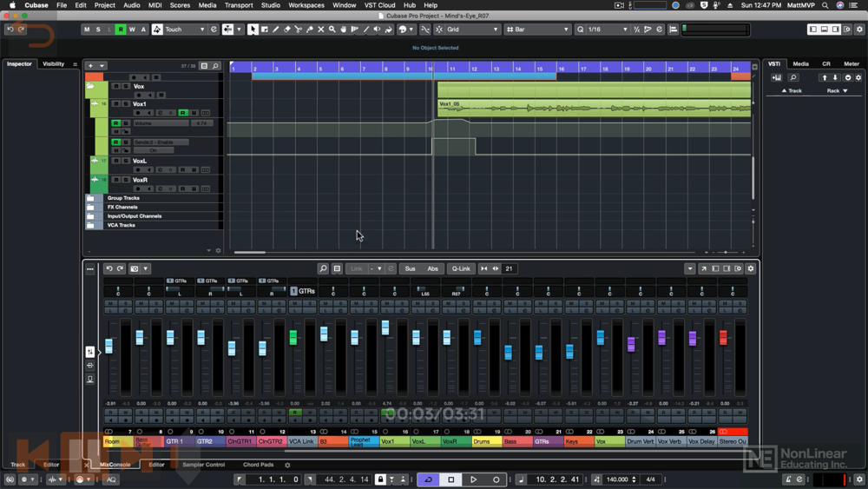Open the Touch automation mode dropdown
This screenshot has height=489, width=868.
tap(185, 30)
